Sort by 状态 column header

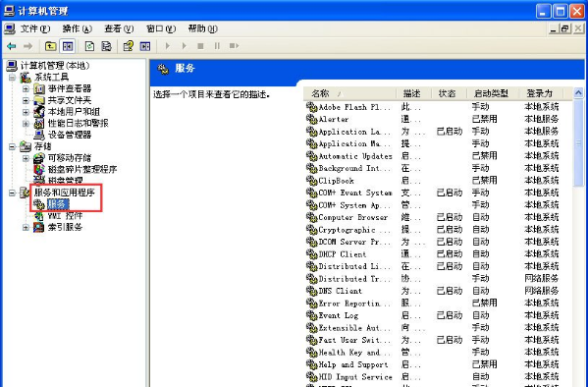point(450,93)
